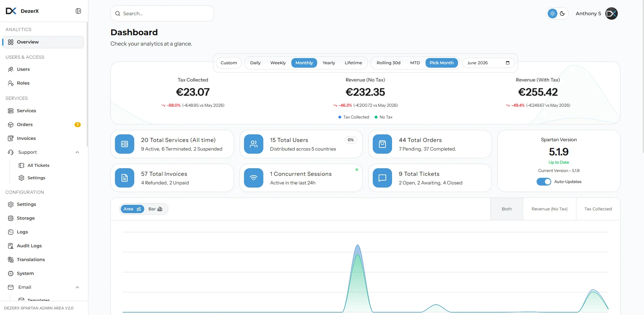Open the calendar picker icon

coord(508,63)
